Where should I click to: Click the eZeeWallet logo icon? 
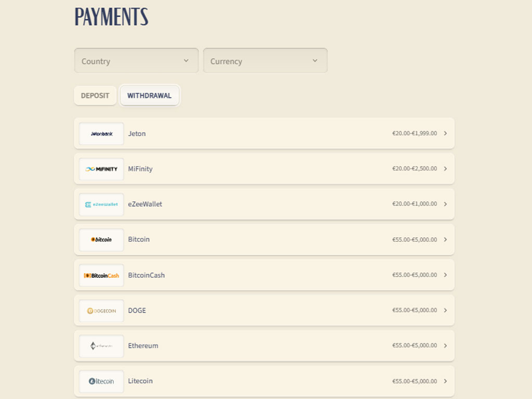101,204
